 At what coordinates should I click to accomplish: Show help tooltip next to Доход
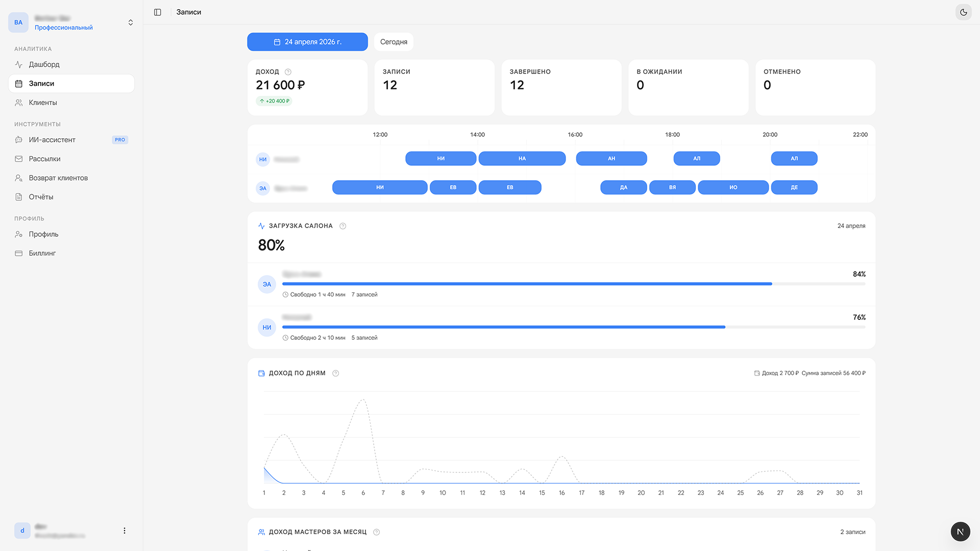(288, 72)
